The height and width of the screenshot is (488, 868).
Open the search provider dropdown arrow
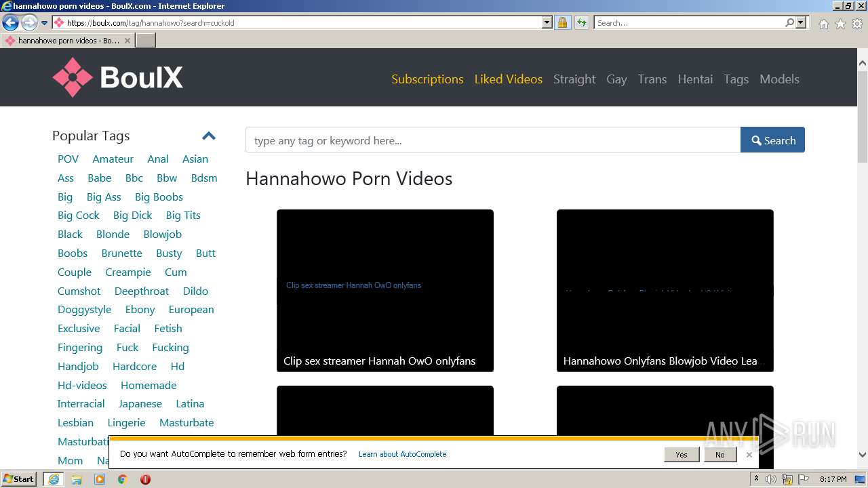tap(801, 23)
